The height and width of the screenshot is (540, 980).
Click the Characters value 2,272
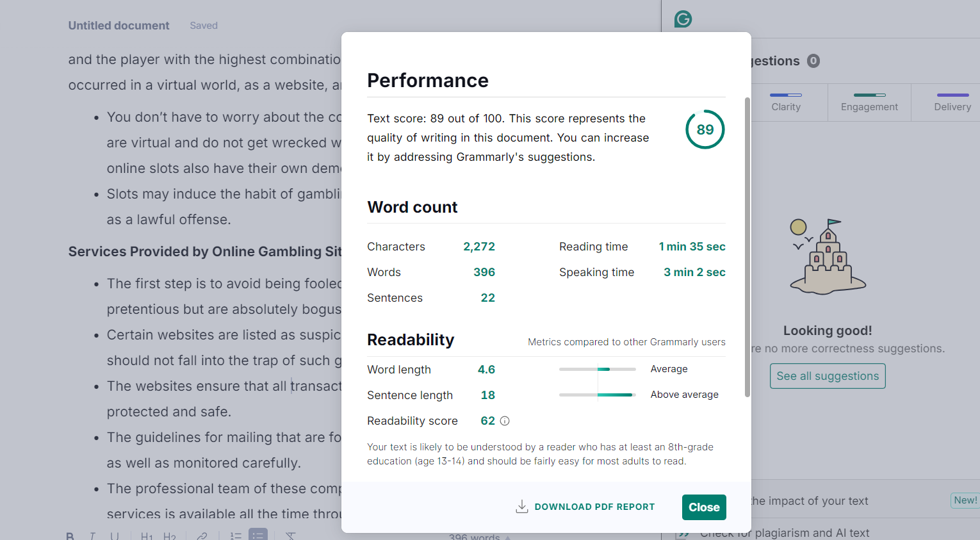click(x=479, y=247)
